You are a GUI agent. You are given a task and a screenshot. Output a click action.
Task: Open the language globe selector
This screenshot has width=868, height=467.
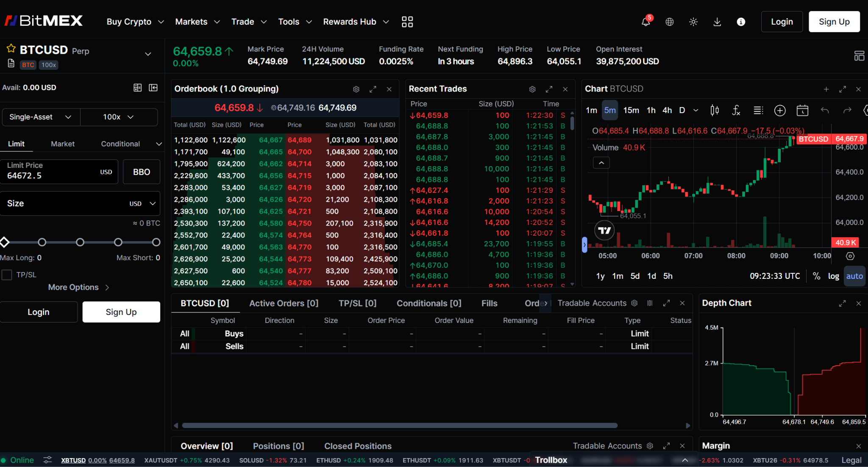pyautogui.click(x=670, y=22)
